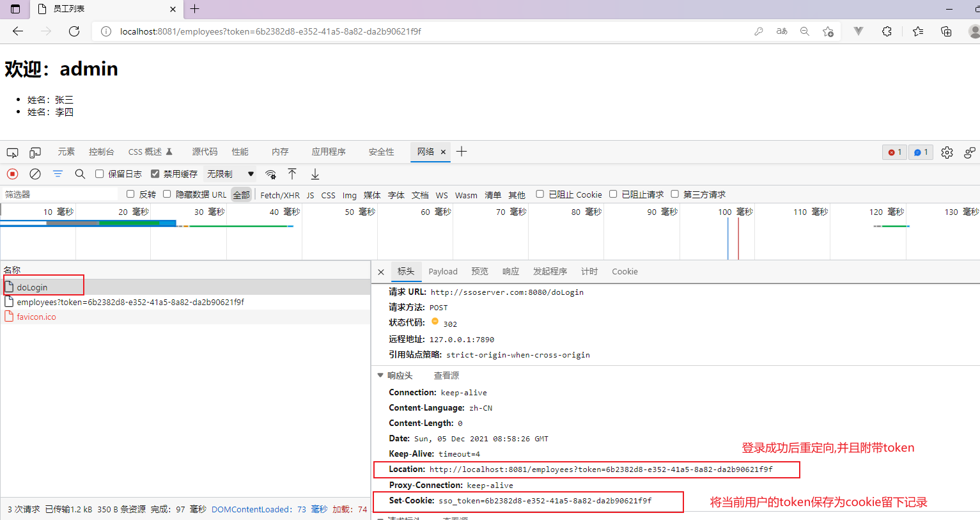
Task: Select the employees?token request row
Action: point(185,302)
